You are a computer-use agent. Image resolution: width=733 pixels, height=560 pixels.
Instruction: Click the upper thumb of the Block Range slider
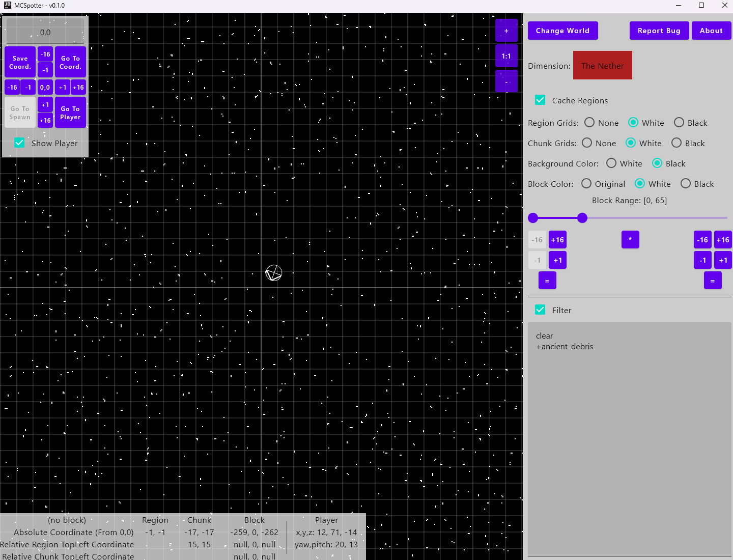tap(582, 218)
